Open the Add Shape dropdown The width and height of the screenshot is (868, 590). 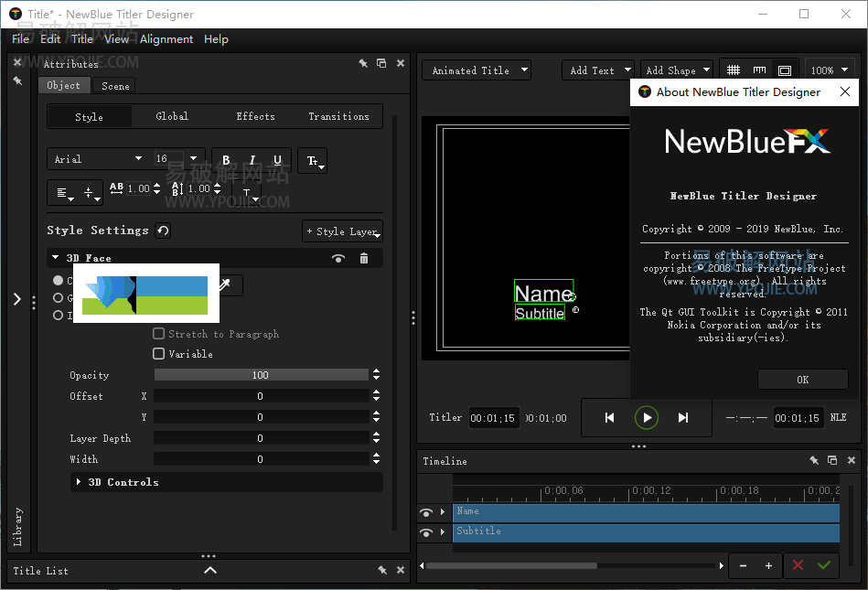677,70
